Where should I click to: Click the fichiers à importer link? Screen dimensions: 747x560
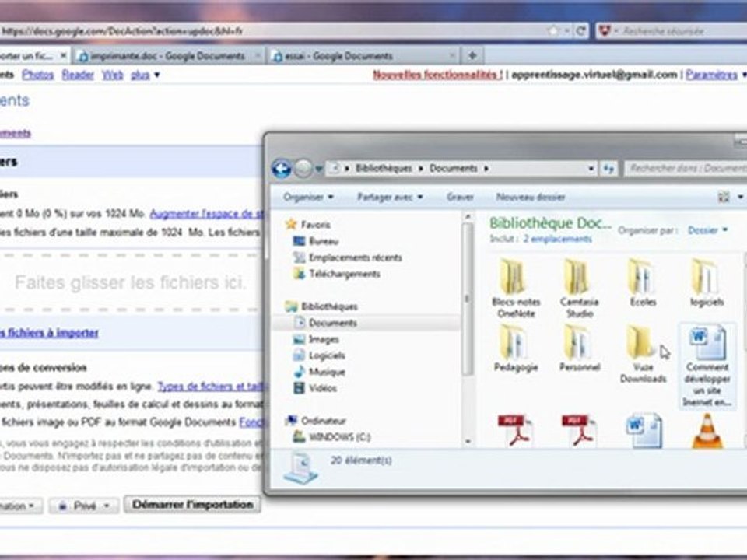(48, 333)
